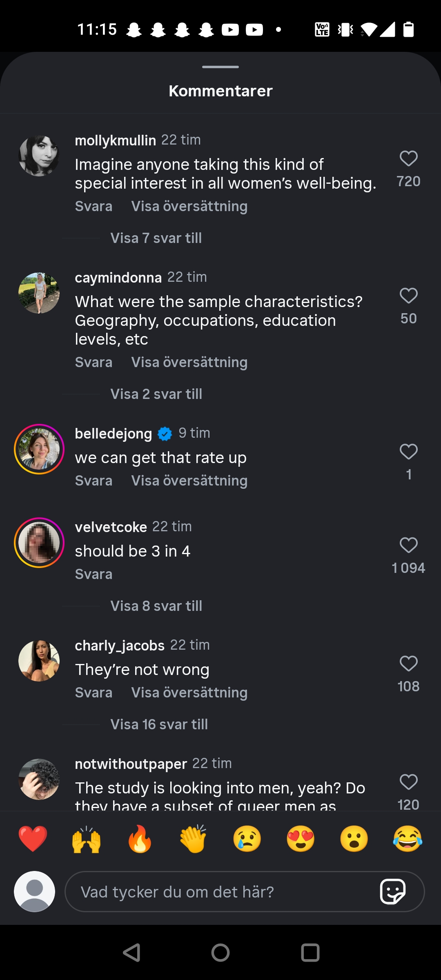441x980 pixels.
Task: Open belledejong's profile picture story
Action: point(39,449)
